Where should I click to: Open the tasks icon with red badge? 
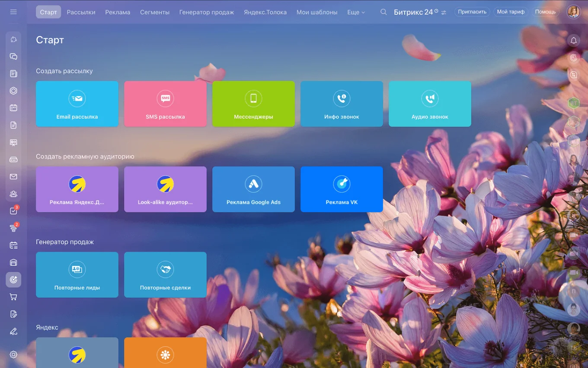tap(13, 211)
